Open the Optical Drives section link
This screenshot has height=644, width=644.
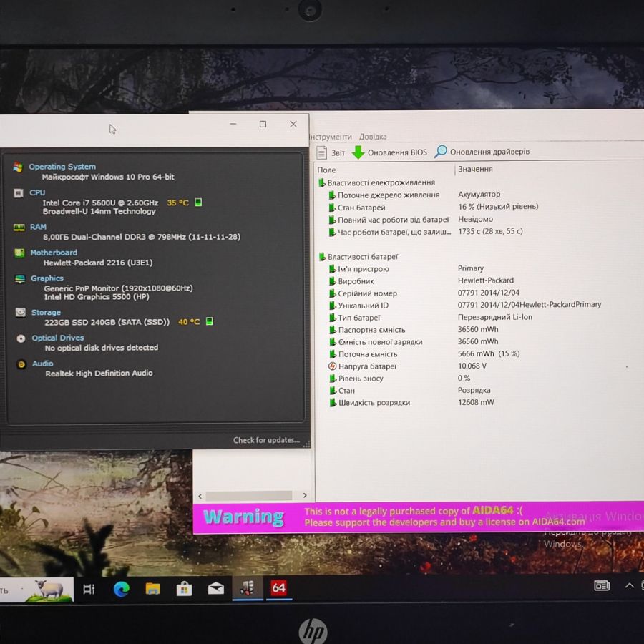pyautogui.click(x=58, y=338)
